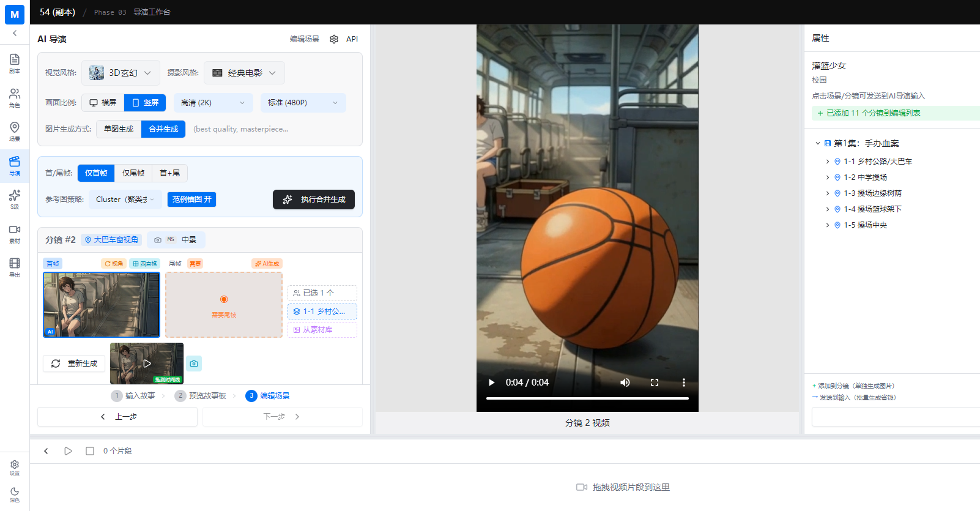The width and height of the screenshot is (980, 511).
Task: Open the 场景 scenes sidebar icon
Action: [x=15, y=130]
